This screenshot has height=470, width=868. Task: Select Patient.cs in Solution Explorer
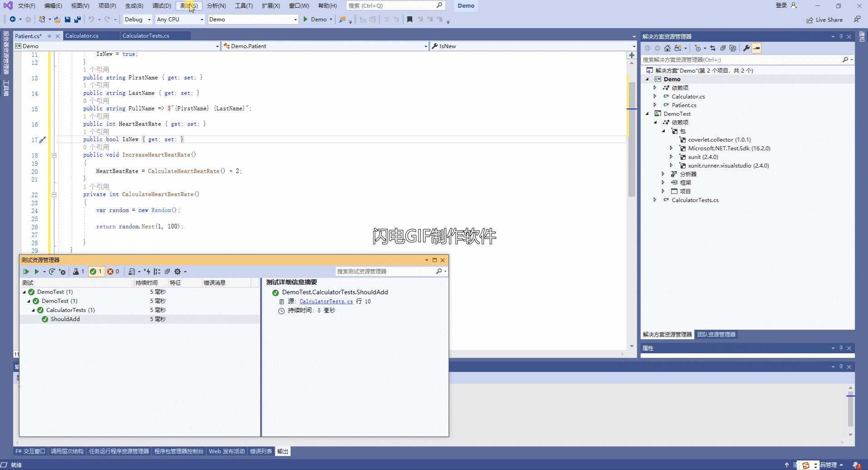point(684,105)
